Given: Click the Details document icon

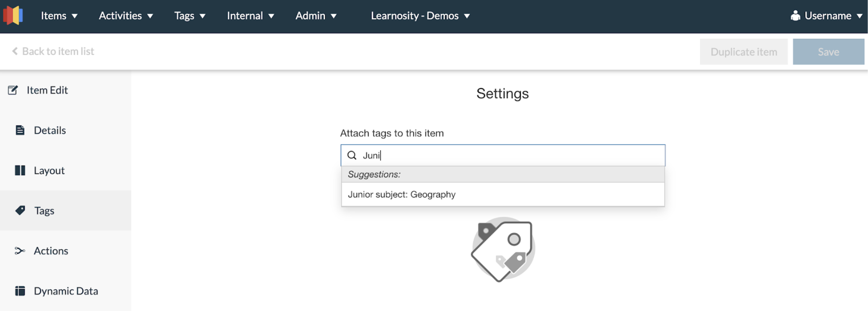Looking at the screenshot, I should pyautogui.click(x=20, y=130).
